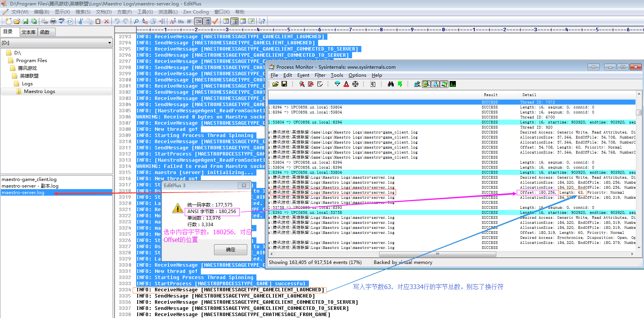
Task: Open the process tree icon in Process Monitor
Action: tap(373, 84)
